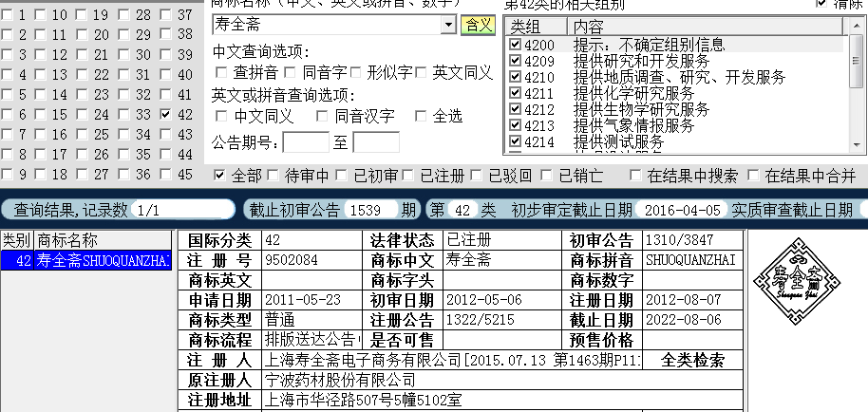Click the 类别 results column header
Image resolution: width=868 pixels, height=412 pixels.
[x=16, y=240]
